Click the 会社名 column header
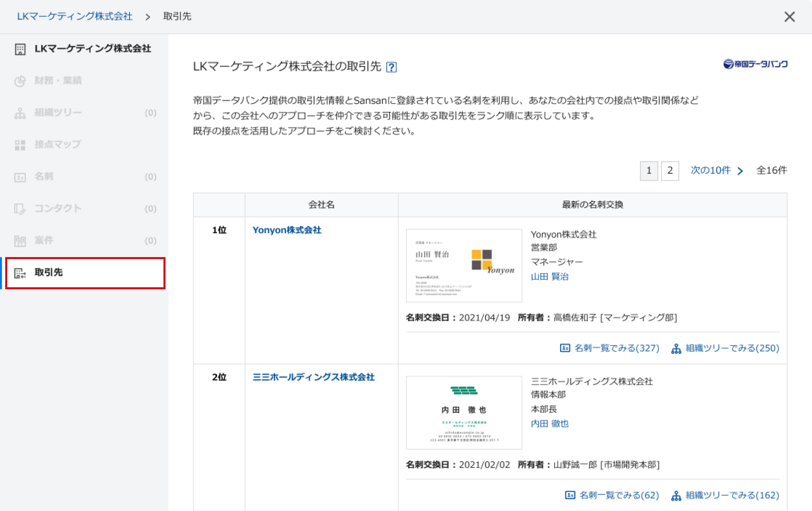Image resolution: width=812 pixels, height=511 pixels. [x=322, y=205]
